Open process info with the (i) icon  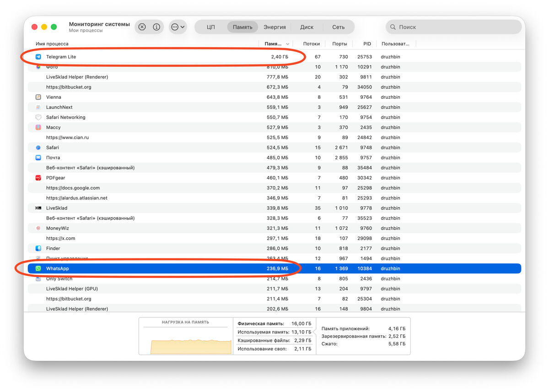pos(156,27)
